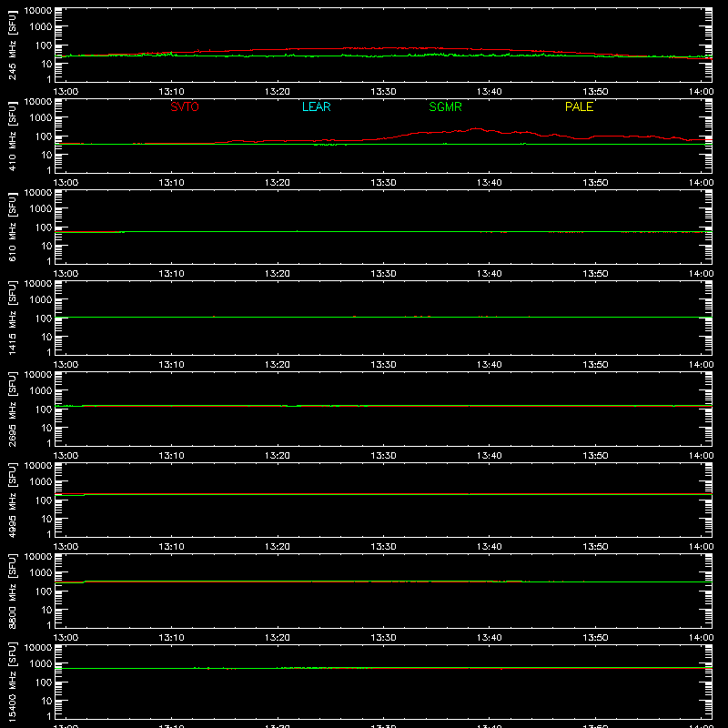
Task: Click the 100 y-axis value on 8800 MHz plot
Action: [x=44, y=591]
